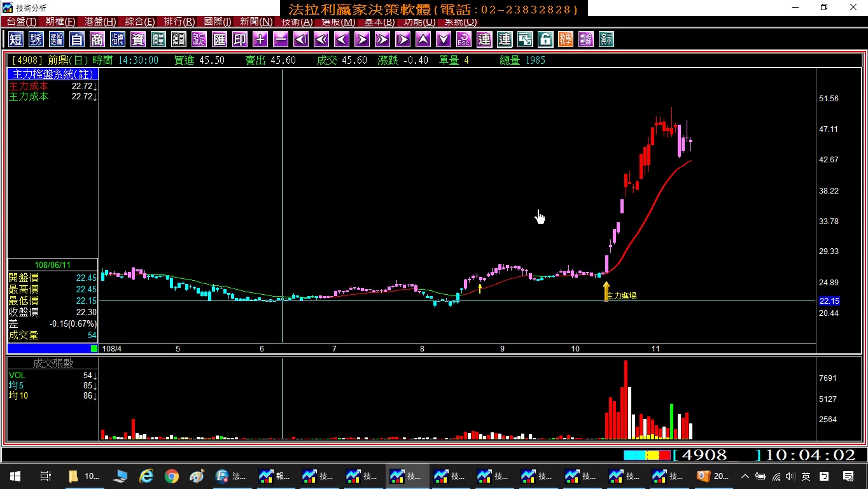Click the 價量 price-volume toolbar icon
The height and width of the screenshot is (489, 868).
158,39
